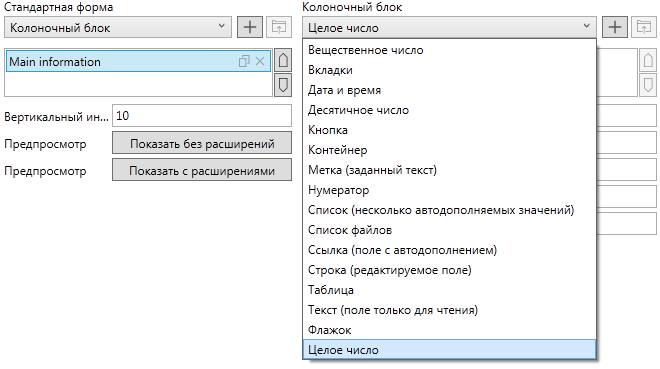Add element with the right plus button

click(615, 27)
